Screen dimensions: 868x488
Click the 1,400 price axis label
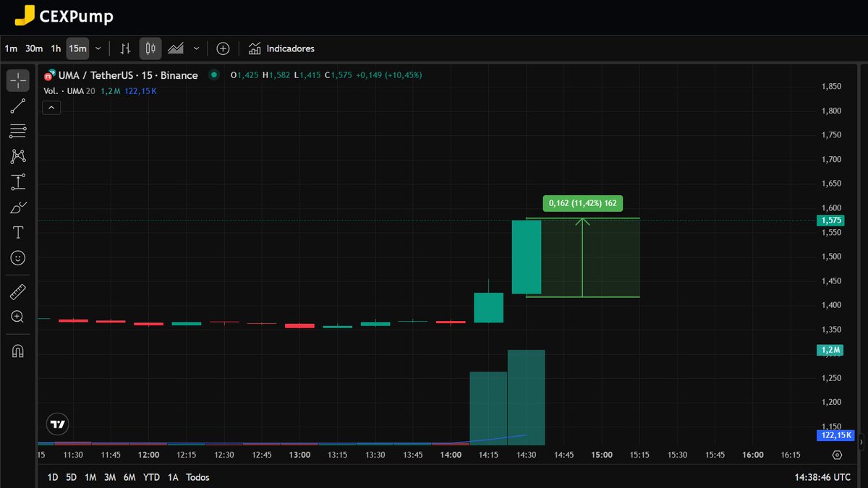pos(831,305)
